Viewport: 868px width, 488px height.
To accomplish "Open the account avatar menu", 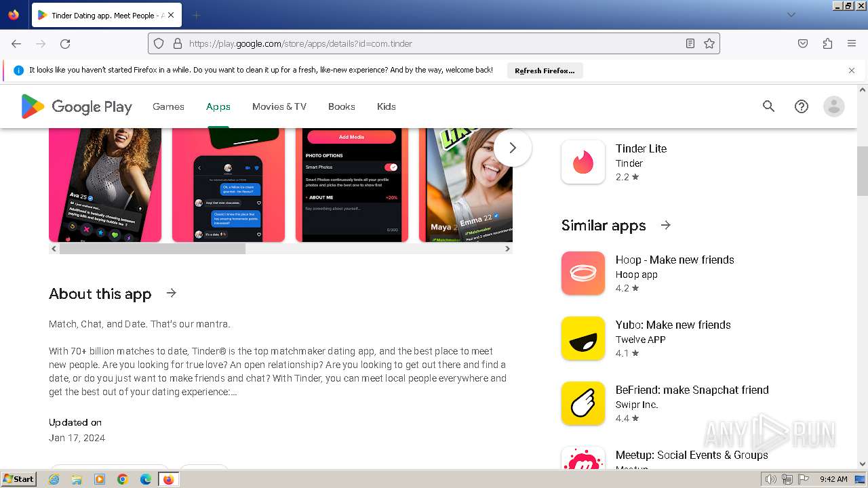I will (834, 106).
